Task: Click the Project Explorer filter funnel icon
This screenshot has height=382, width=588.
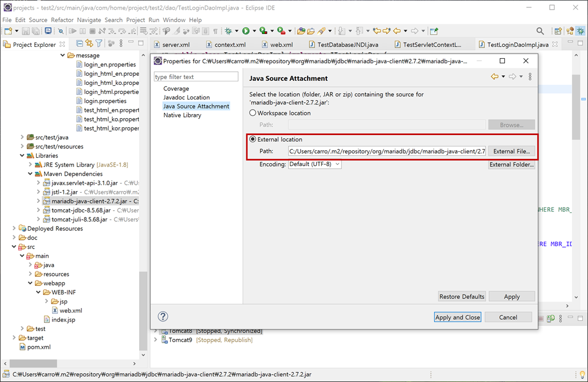Action: [x=98, y=44]
